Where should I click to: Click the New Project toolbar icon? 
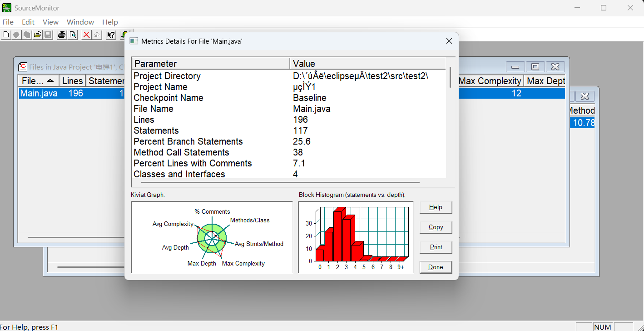(6, 35)
